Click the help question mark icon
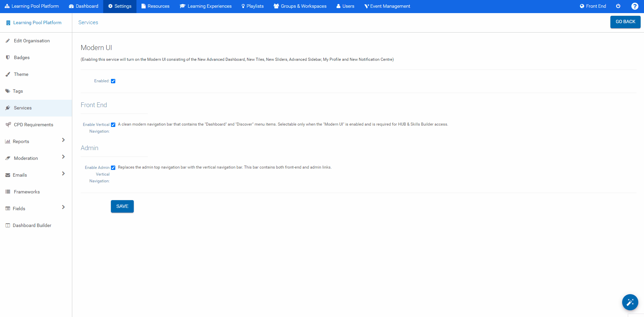Screen dimensions: 644x317 pos(635,6)
